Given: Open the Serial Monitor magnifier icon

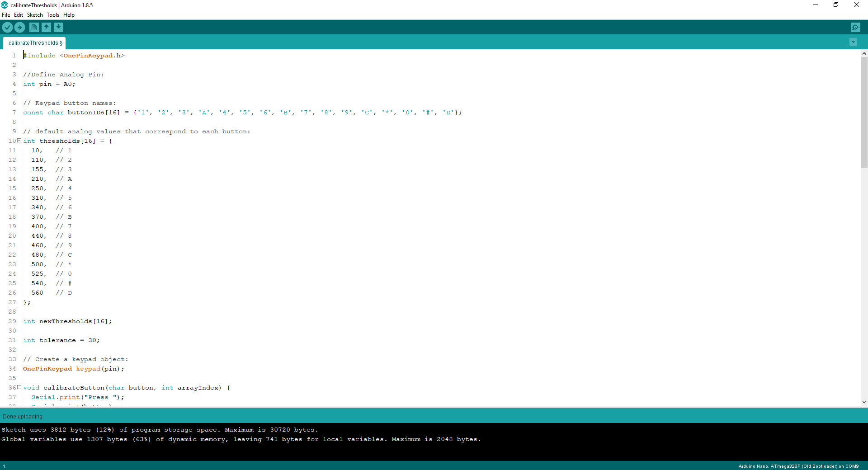Looking at the screenshot, I should tap(855, 28).
